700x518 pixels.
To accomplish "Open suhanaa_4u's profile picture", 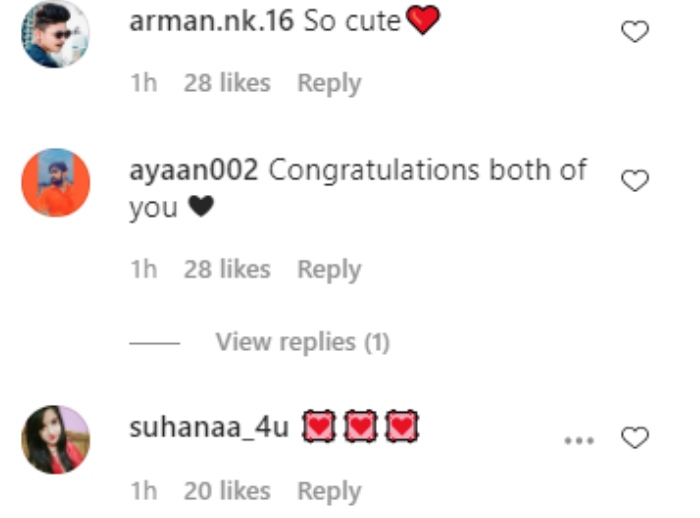I will click(56, 440).
